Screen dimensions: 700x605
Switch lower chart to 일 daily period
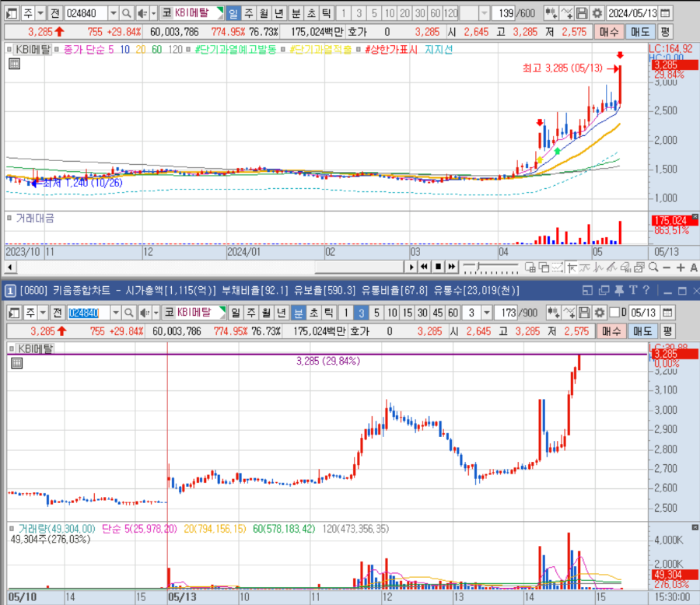click(x=236, y=313)
